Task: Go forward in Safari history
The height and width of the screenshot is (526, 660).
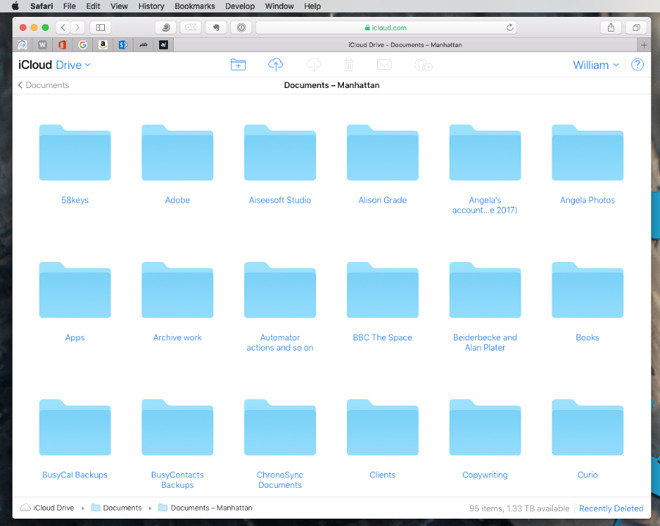Action: 77,27
